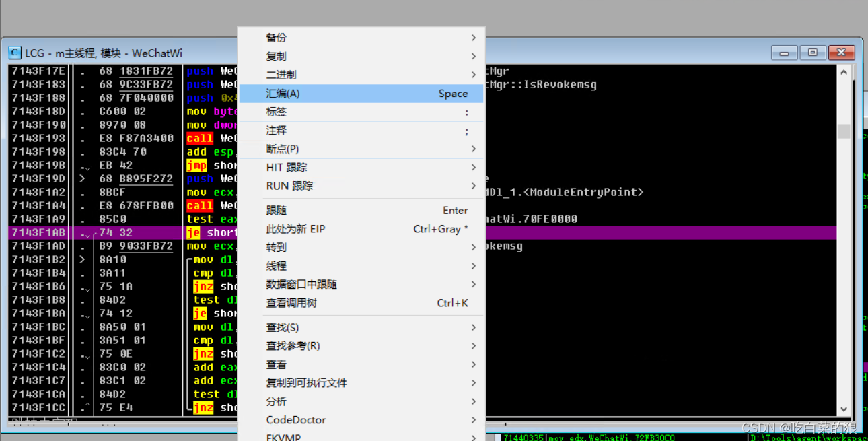Image resolution: width=868 pixels, height=441 pixels.
Task: Select 此处为新 EIP menu entry
Action: (x=361, y=229)
